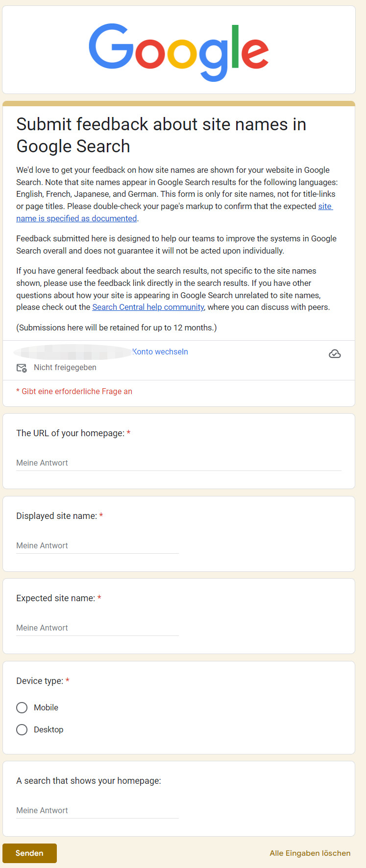Click the crossed-out envelope icon near 'Nicht freigegeben'
The height and width of the screenshot is (868, 366).
tap(22, 367)
